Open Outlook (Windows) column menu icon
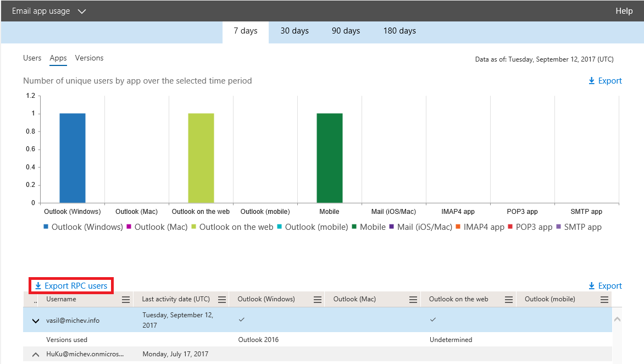The width and height of the screenshot is (644, 364). click(x=318, y=300)
